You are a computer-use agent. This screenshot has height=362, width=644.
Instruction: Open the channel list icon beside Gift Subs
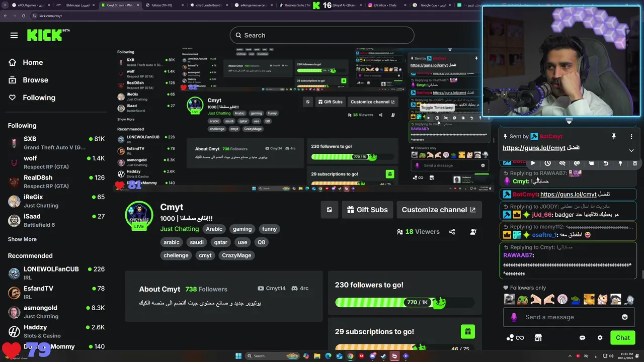(x=329, y=210)
